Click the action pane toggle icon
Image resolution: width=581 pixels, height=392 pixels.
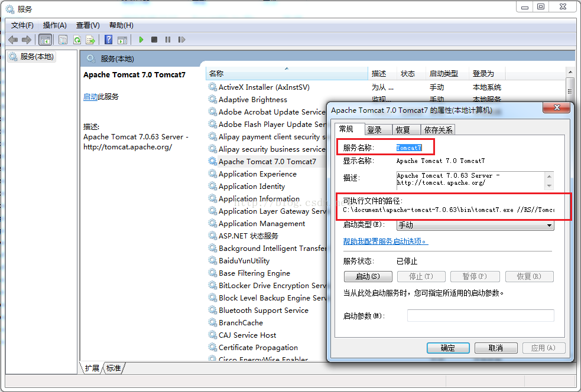[x=122, y=40]
